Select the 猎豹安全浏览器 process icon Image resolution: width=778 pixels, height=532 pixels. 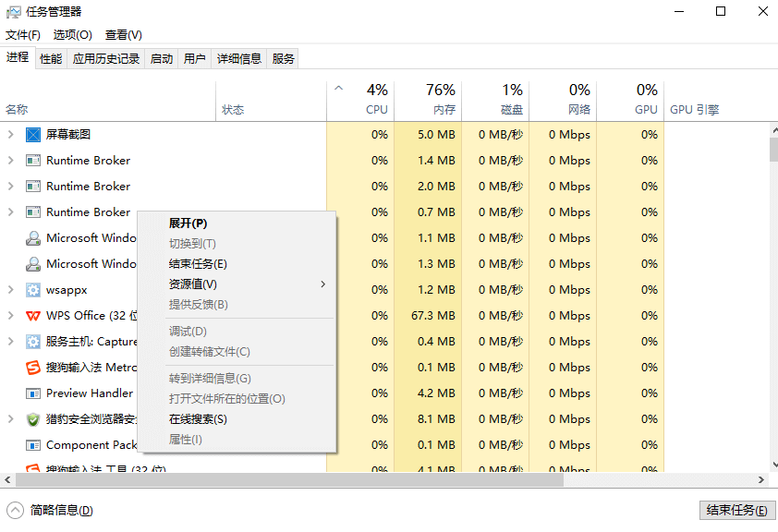click(32, 418)
